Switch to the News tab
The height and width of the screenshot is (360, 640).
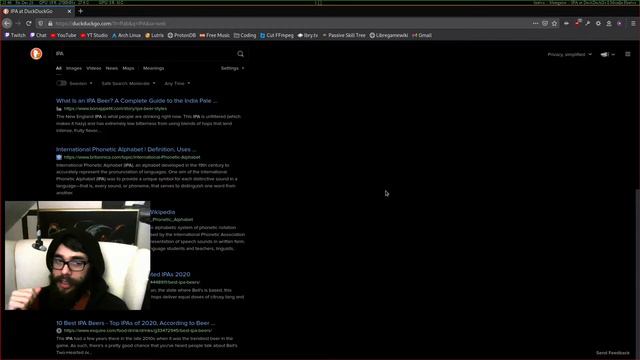tap(111, 69)
